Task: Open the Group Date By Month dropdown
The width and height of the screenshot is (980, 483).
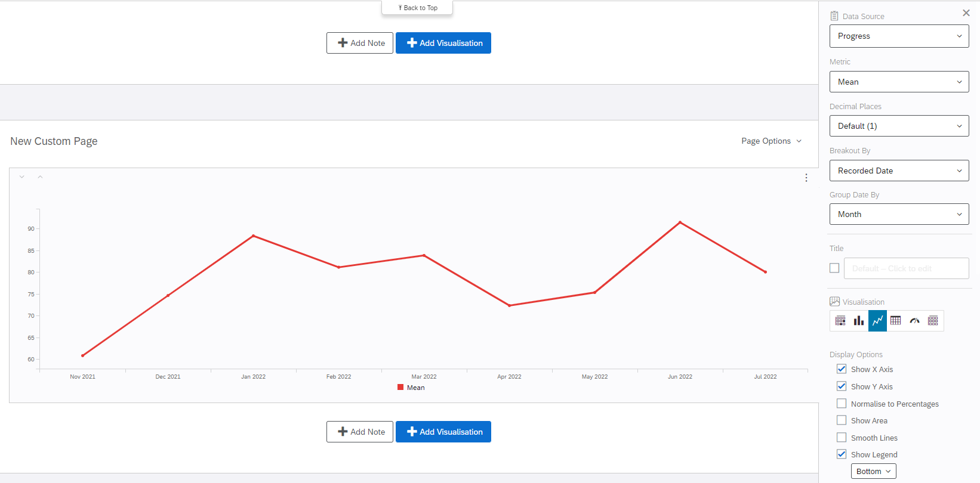Action: [899, 214]
